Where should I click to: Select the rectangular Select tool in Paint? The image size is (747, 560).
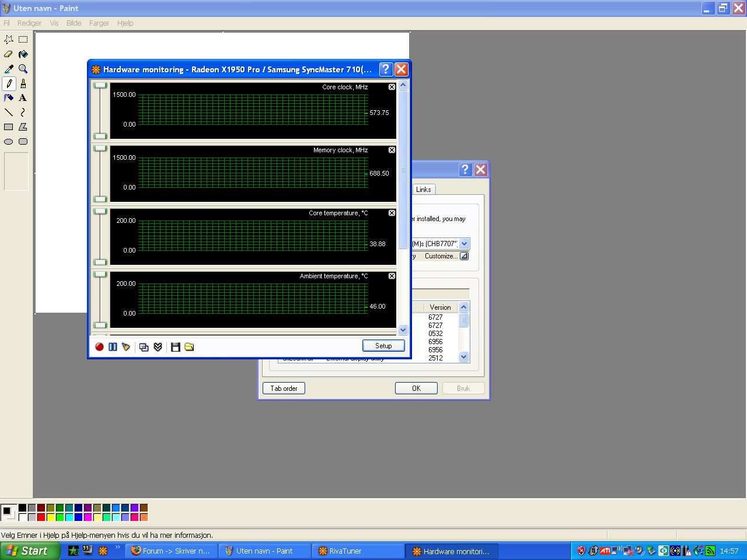point(23,40)
